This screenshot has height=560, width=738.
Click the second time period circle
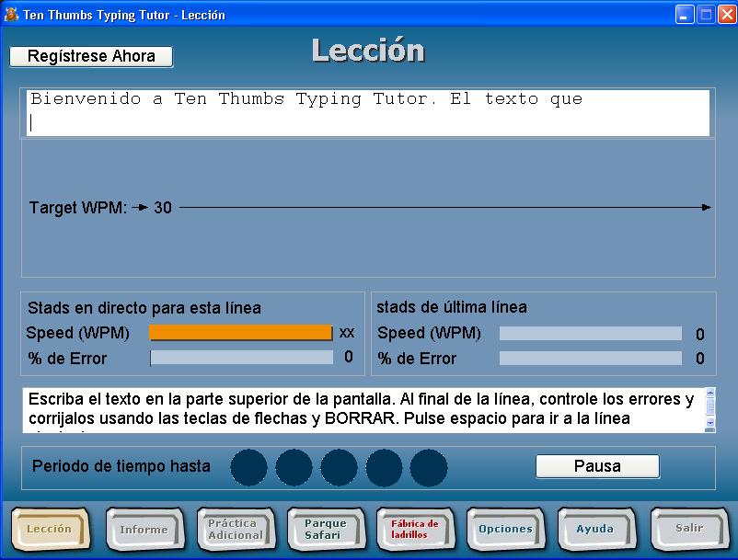294,467
